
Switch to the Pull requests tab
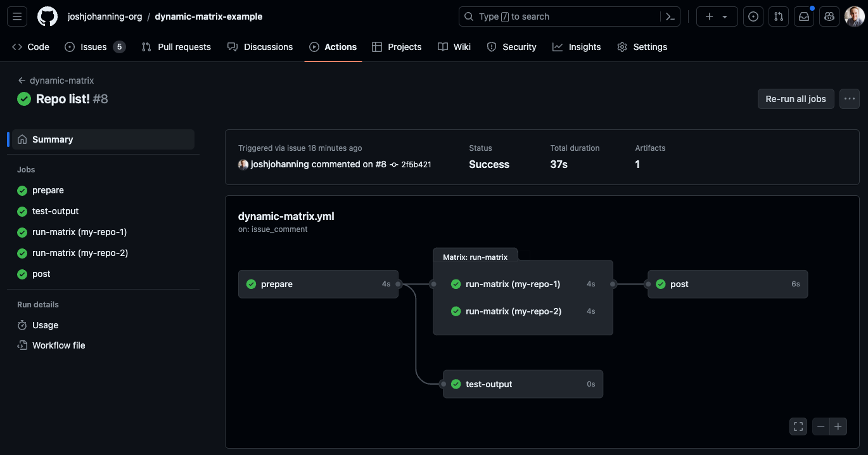tap(176, 47)
